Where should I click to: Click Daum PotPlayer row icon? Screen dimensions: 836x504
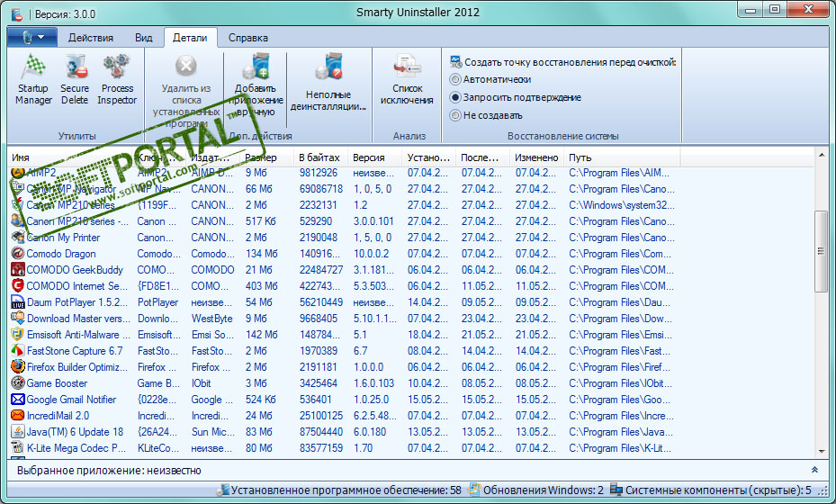pyautogui.click(x=18, y=301)
